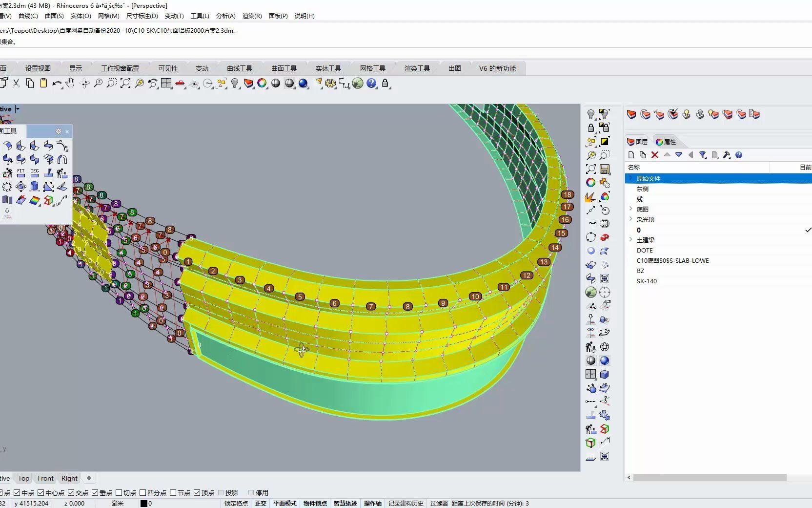The width and height of the screenshot is (812, 508).
Task: Click the blue render sphere icon
Action: click(303, 84)
